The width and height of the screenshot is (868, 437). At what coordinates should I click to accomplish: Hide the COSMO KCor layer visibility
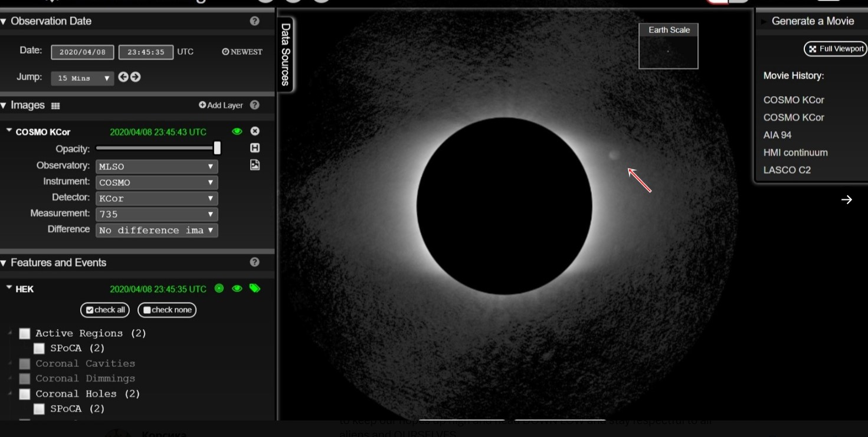click(x=237, y=132)
